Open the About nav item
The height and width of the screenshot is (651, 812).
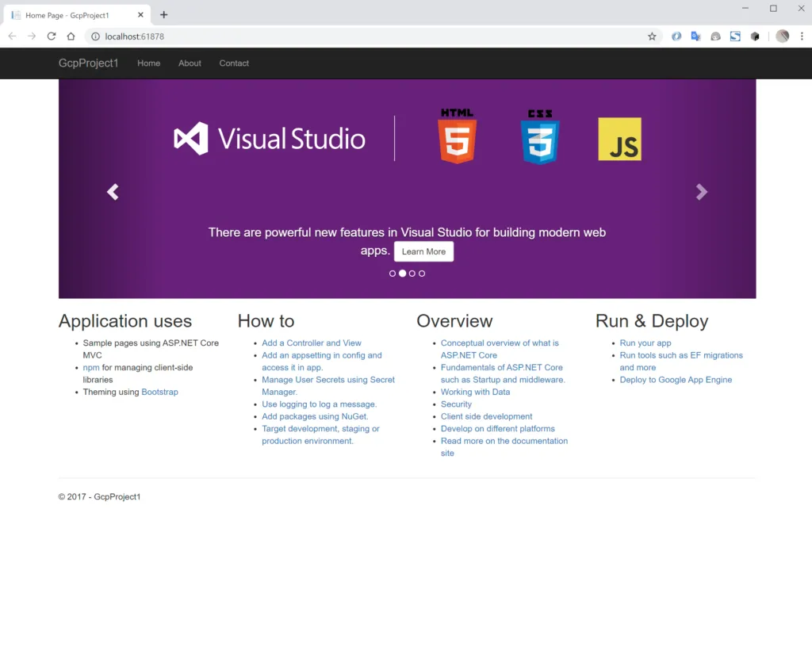[190, 63]
